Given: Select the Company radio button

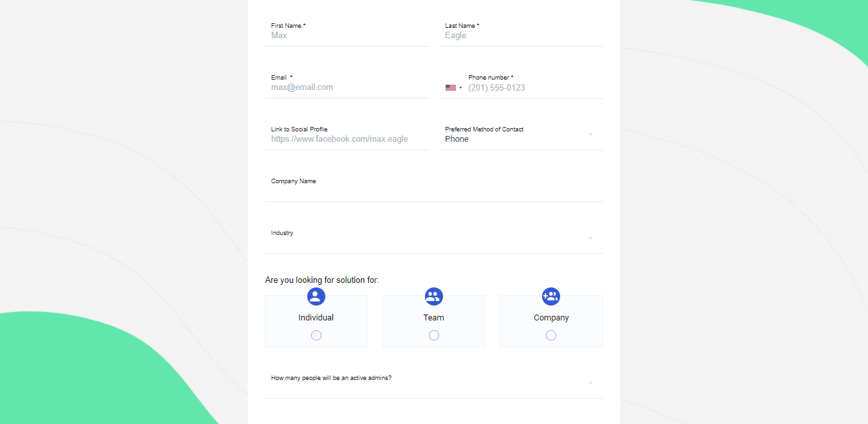Looking at the screenshot, I should [550, 335].
